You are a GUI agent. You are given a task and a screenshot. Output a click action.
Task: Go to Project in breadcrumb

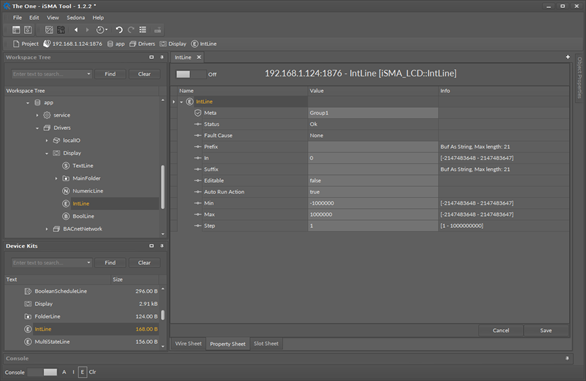tap(25, 44)
